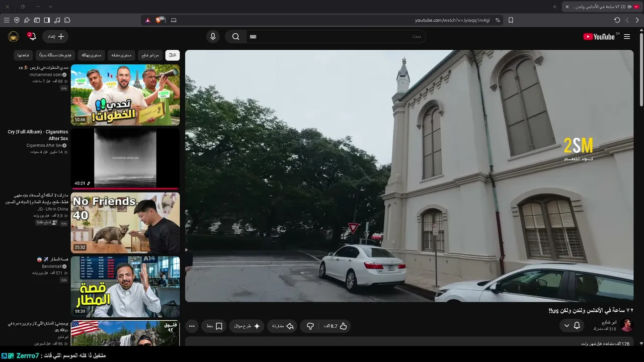
Task: Open the أبو شايع channel avatar
Action: pos(627,325)
